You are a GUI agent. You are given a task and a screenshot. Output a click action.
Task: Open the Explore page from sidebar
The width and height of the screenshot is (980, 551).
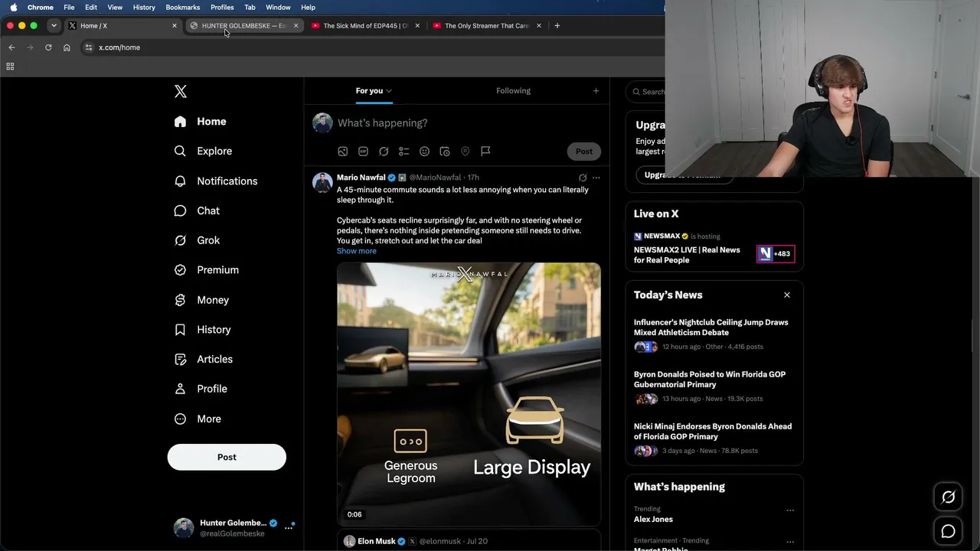pos(203,151)
